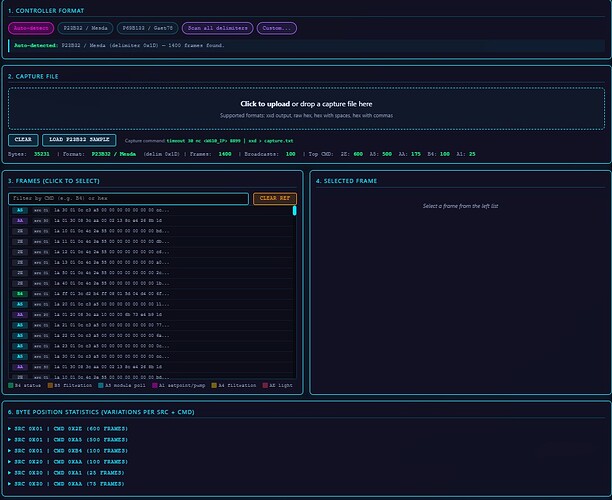Expand SRC 0X01 | CMD 0X2E statistics
612x500 pixels.
[x=68, y=429]
